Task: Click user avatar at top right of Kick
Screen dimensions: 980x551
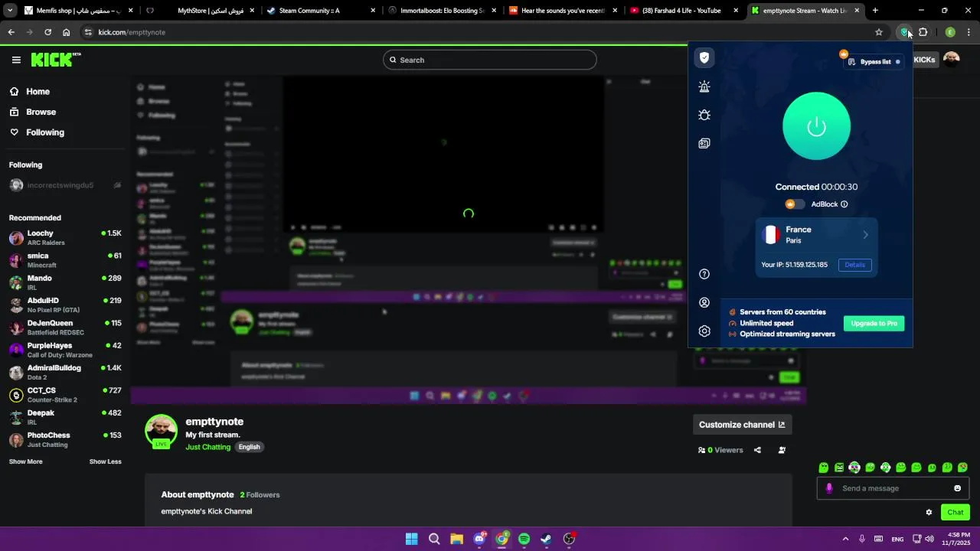Action: point(952,60)
